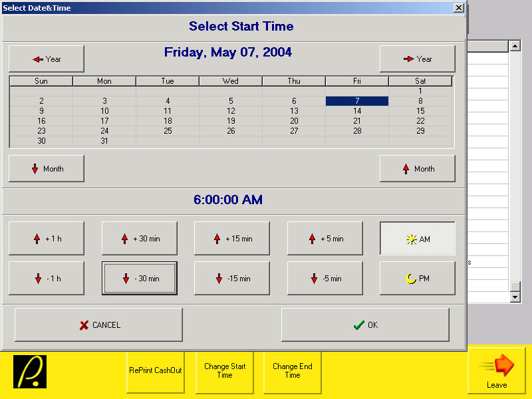Switch to PM moon toggle
The height and width of the screenshot is (399, 532).
point(418,279)
